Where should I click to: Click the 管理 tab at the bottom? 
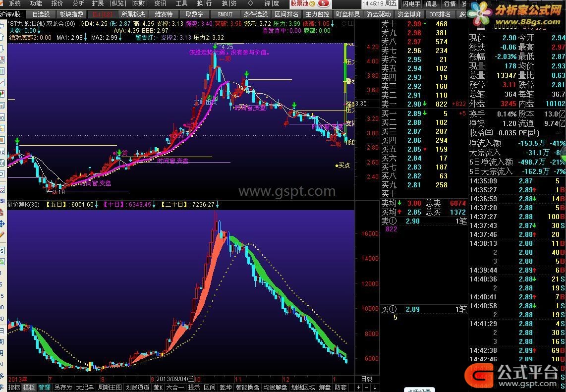point(44,388)
